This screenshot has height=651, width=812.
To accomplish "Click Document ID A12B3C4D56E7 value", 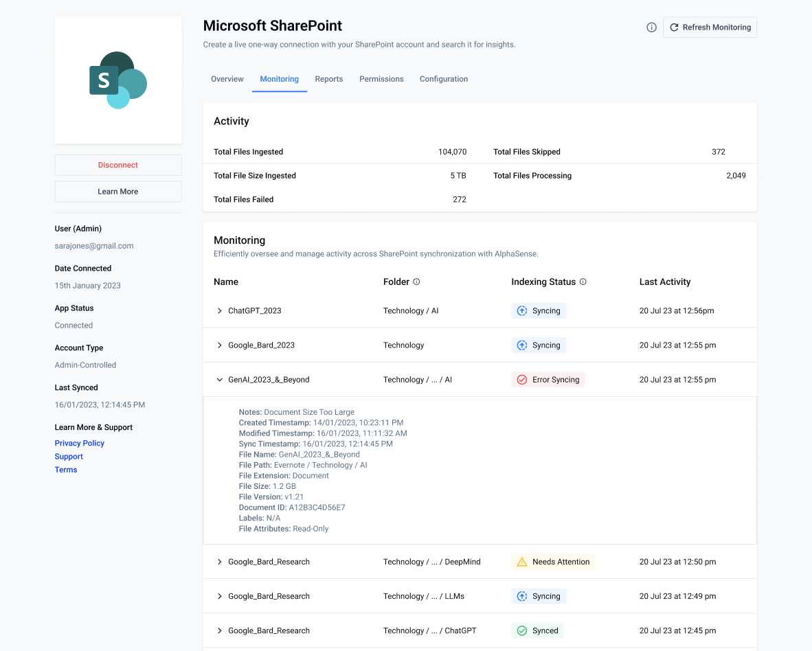I will 317,507.
